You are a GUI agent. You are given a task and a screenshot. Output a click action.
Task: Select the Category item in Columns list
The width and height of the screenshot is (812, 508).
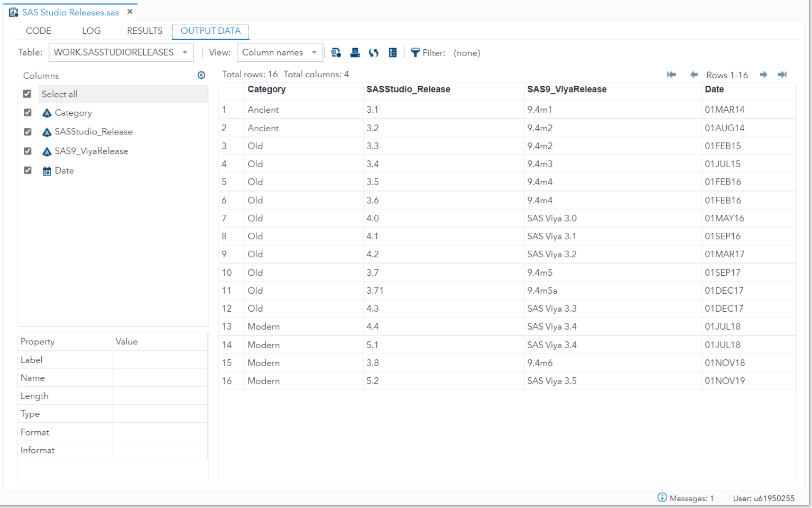73,113
